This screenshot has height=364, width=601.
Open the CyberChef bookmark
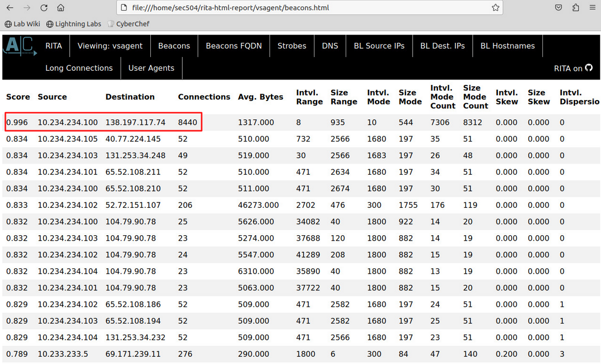coord(128,24)
